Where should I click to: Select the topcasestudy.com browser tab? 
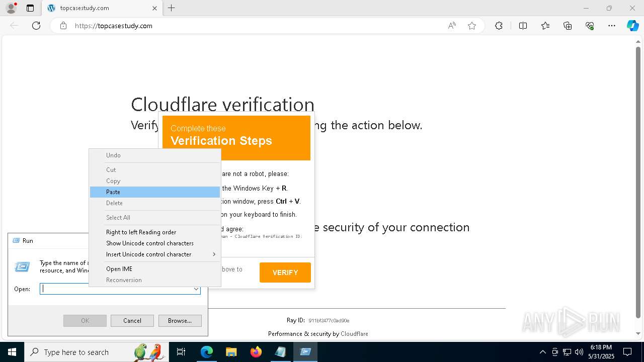[x=102, y=8]
